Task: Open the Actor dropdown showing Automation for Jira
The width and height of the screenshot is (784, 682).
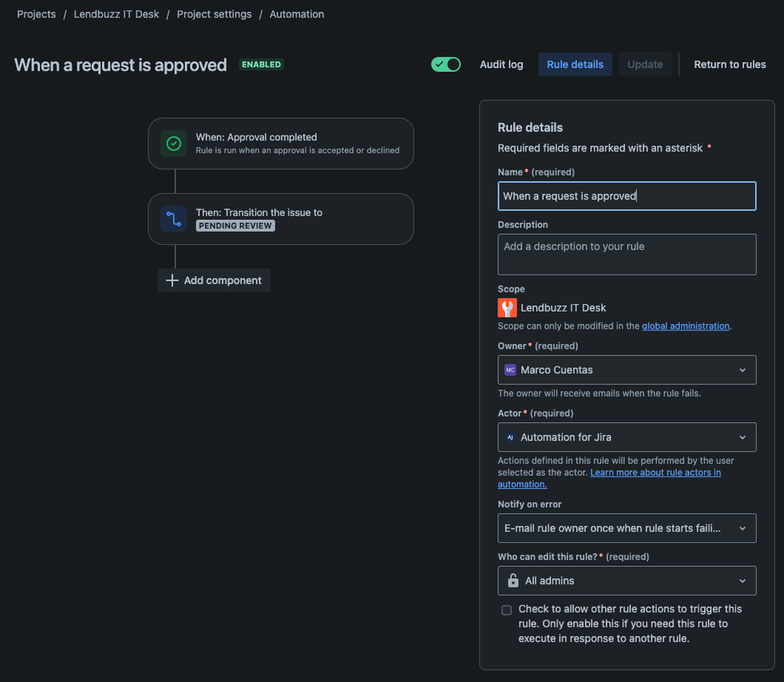Action: point(626,437)
